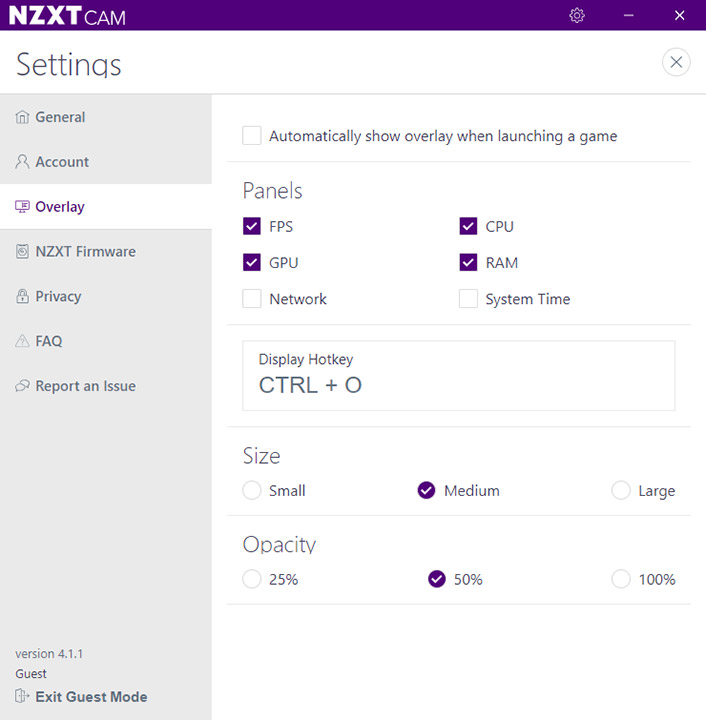Click the Account person icon
This screenshot has width=706, height=720.
click(23, 162)
